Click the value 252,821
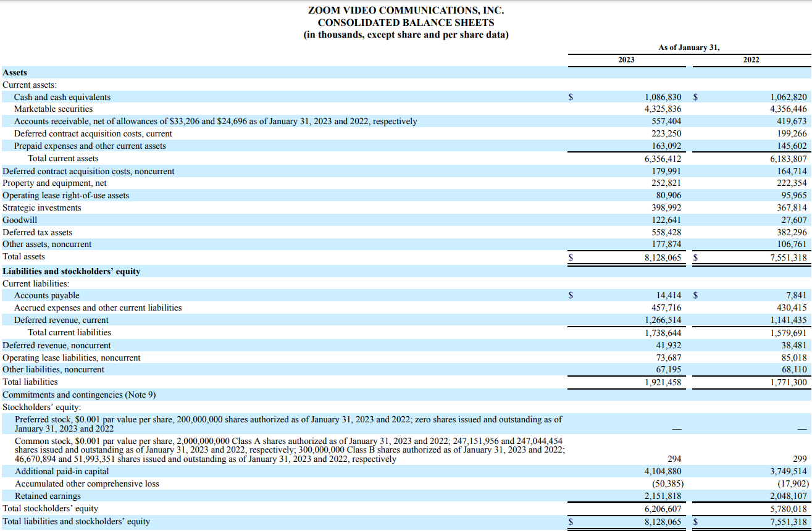 [x=666, y=183]
